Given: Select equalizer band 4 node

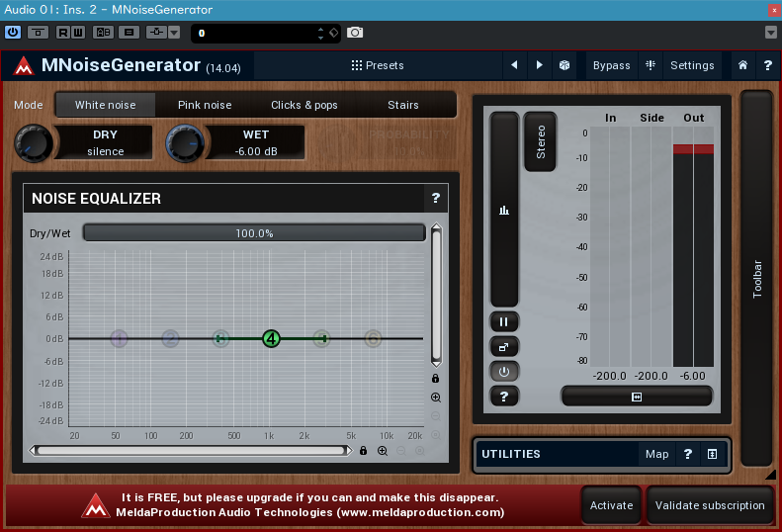Looking at the screenshot, I should (x=271, y=339).
